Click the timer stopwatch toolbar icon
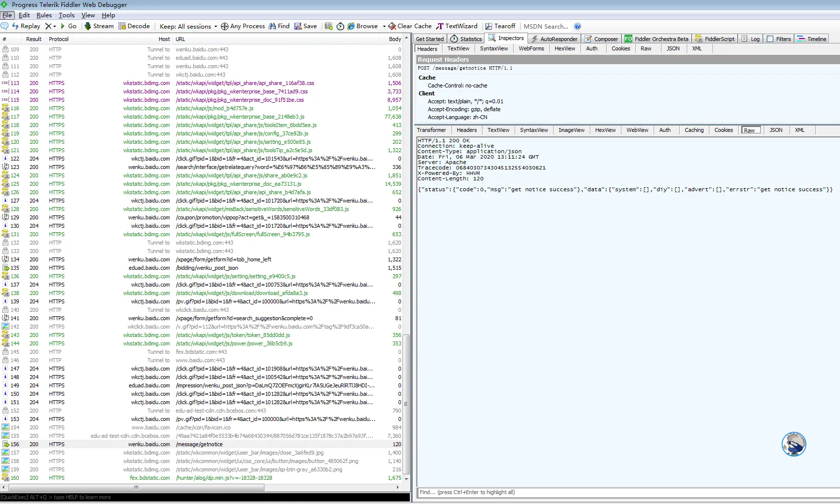Viewport: 840px width, 504px height. (x=340, y=26)
